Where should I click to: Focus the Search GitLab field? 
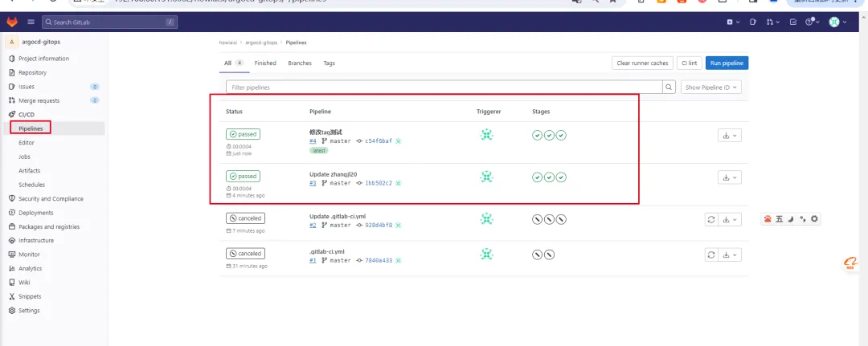pos(109,22)
